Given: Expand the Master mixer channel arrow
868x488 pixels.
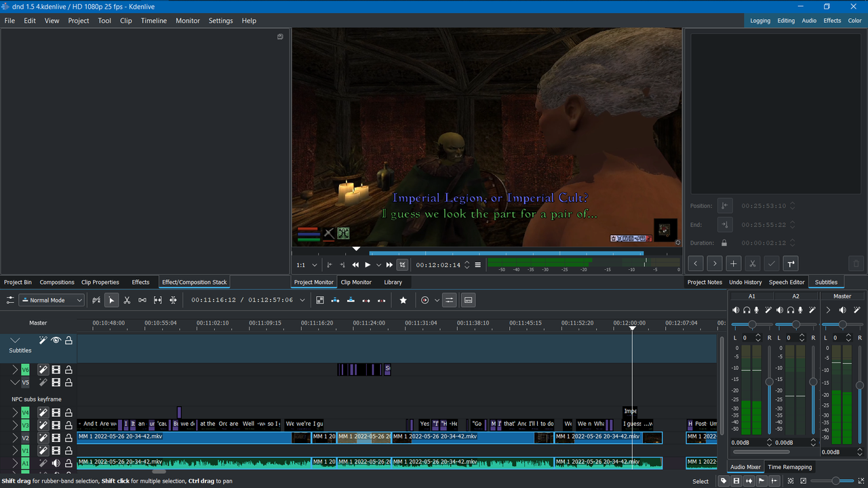Looking at the screenshot, I should (x=828, y=310).
